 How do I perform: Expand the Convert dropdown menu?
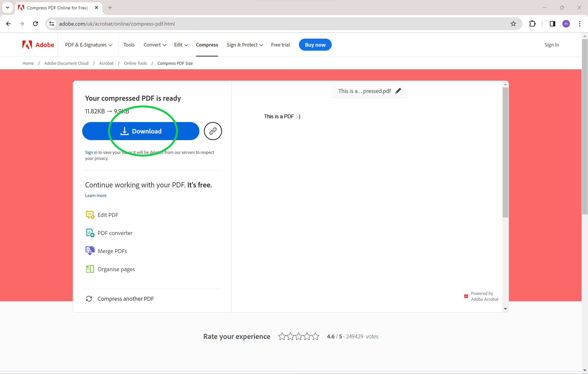(x=155, y=45)
